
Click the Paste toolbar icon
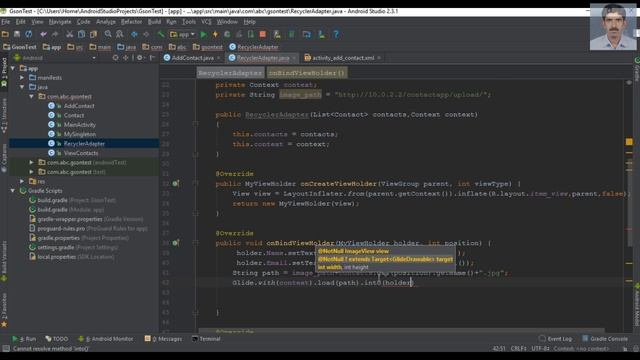click(x=93, y=34)
